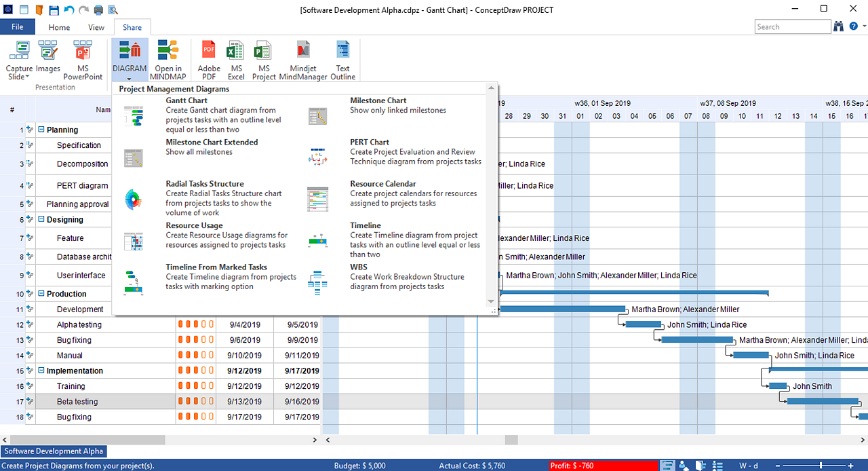Export to Mindjet MindManager
The image size is (868, 471).
(x=303, y=60)
